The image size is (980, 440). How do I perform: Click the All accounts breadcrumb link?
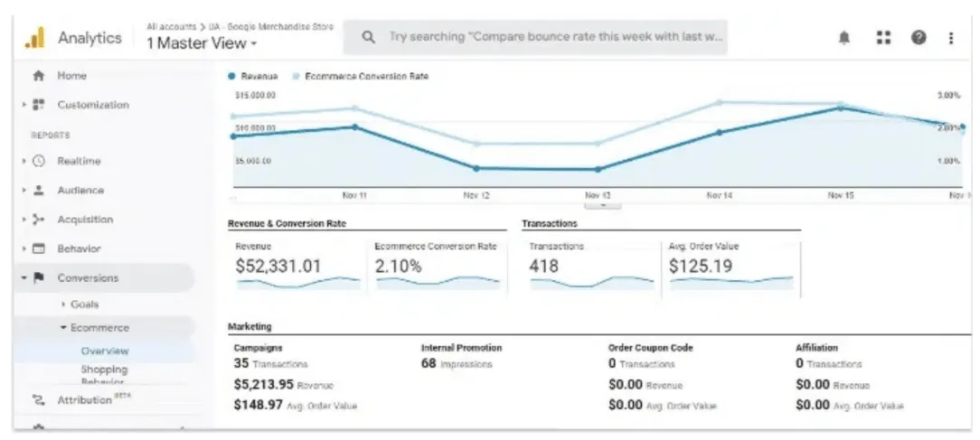tap(171, 27)
